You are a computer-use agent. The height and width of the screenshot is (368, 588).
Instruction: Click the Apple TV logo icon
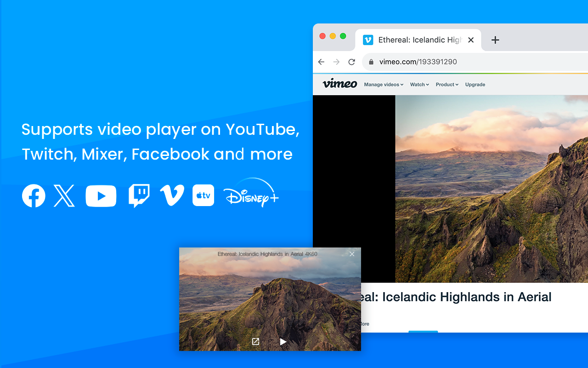point(203,195)
